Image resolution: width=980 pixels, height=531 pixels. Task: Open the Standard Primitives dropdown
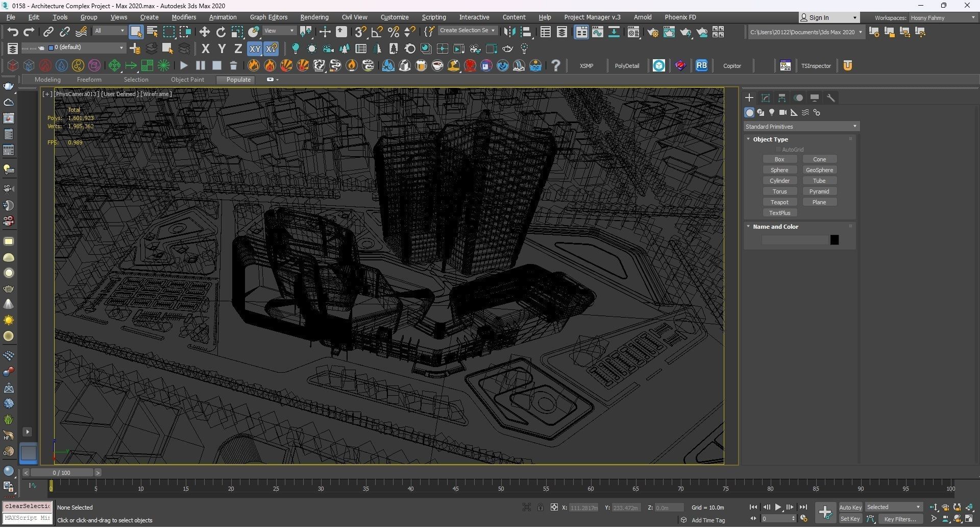801,127
